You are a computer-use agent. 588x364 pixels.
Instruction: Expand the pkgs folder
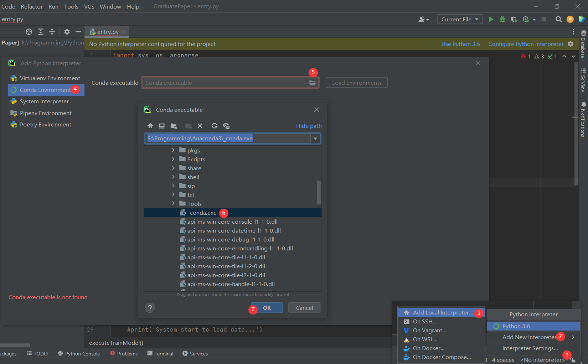click(173, 150)
